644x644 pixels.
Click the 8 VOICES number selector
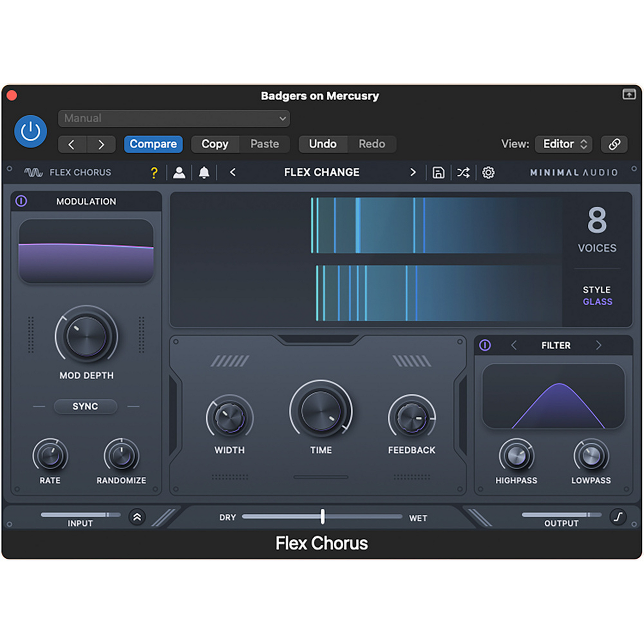[597, 220]
